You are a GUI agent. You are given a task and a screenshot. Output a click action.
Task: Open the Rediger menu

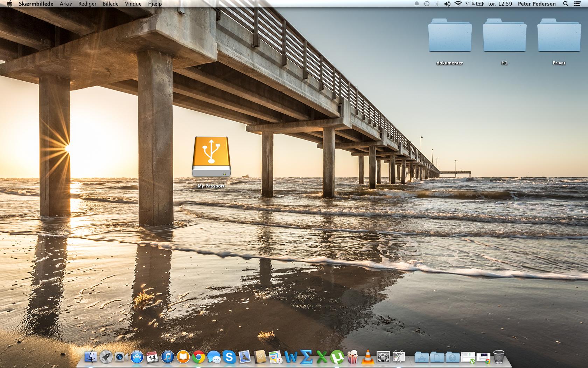tap(87, 4)
